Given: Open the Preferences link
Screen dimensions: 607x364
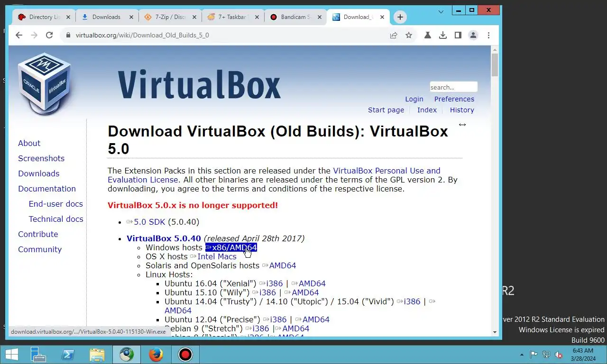Looking at the screenshot, I should click(x=454, y=99).
